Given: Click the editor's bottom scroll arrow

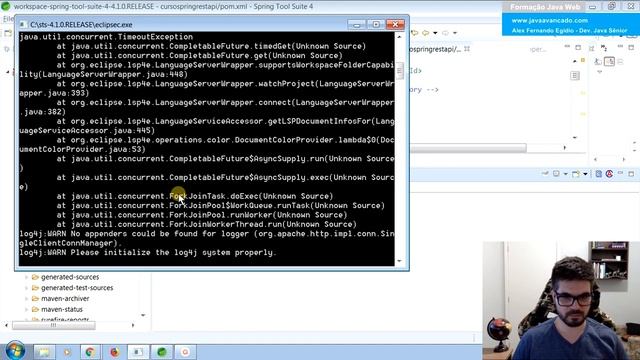Looking at the screenshot, I should click(575, 138).
